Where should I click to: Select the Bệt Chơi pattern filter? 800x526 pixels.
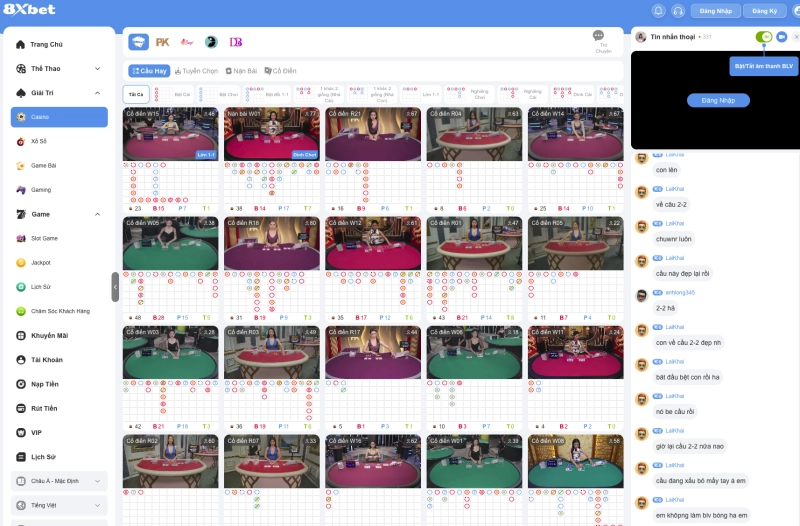[218, 94]
